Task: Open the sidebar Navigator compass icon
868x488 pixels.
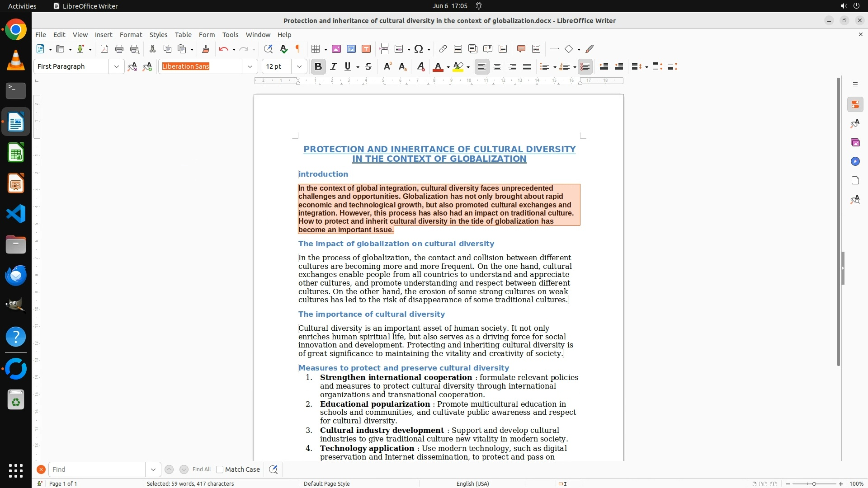Action: (855, 161)
